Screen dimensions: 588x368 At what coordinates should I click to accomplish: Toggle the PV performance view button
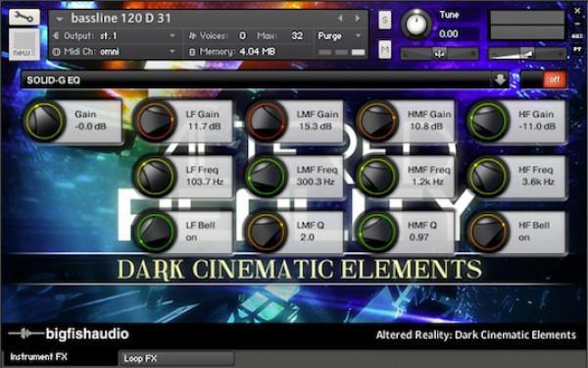[577, 49]
